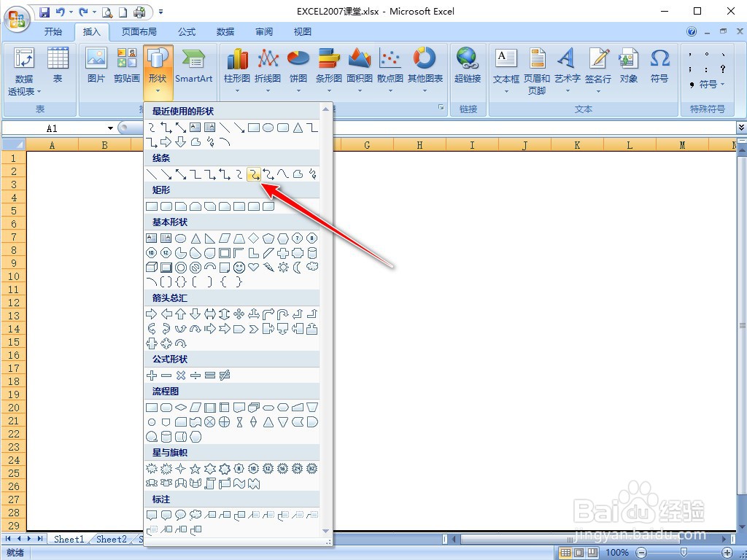Image resolution: width=747 pixels, height=560 pixels.
Task: Choose the crescent moon shape
Action: point(298,268)
